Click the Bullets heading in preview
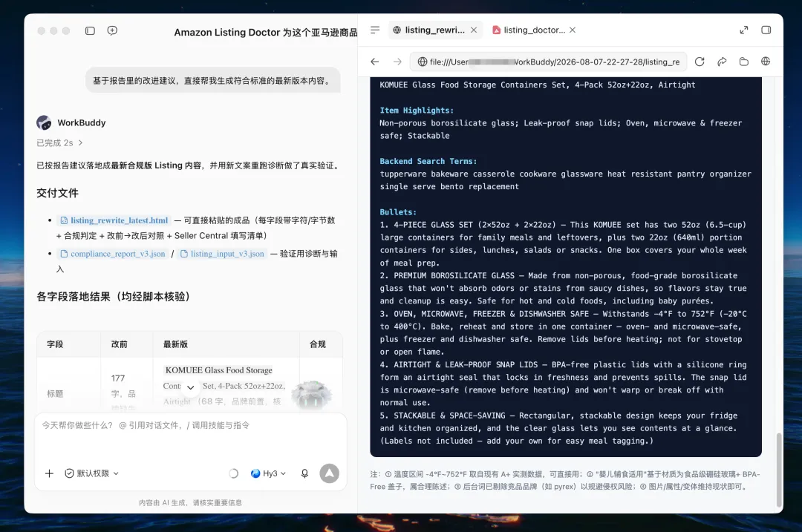802x532 pixels. [x=398, y=212]
